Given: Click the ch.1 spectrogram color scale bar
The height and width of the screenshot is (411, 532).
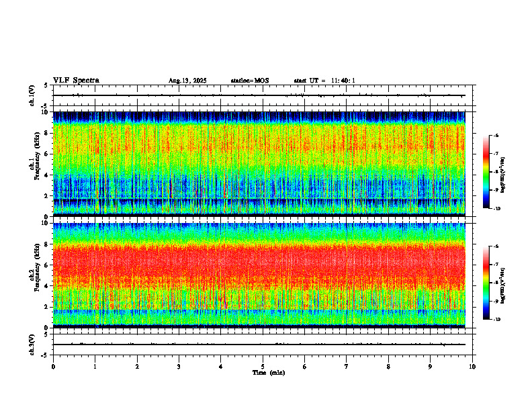Looking at the screenshot, I should click(486, 172).
